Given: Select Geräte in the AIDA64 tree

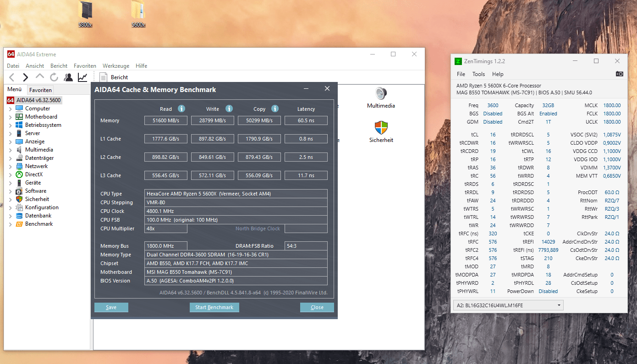Looking at the screenshot, I should (33, 183).
